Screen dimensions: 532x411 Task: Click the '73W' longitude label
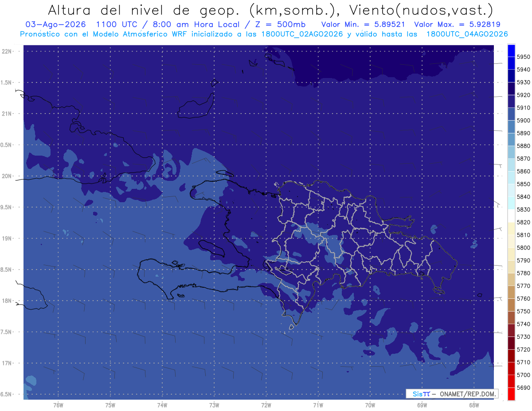click(x=214, y=405)
